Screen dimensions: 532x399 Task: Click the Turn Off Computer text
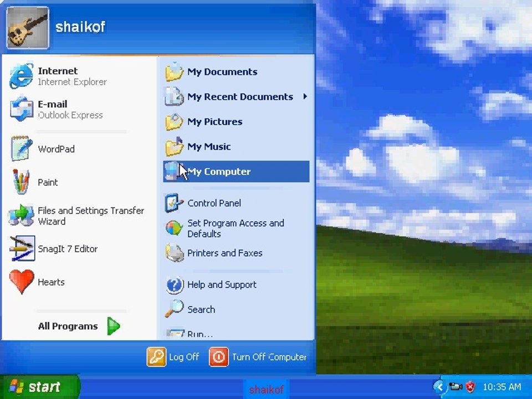(x=269, y=357)
